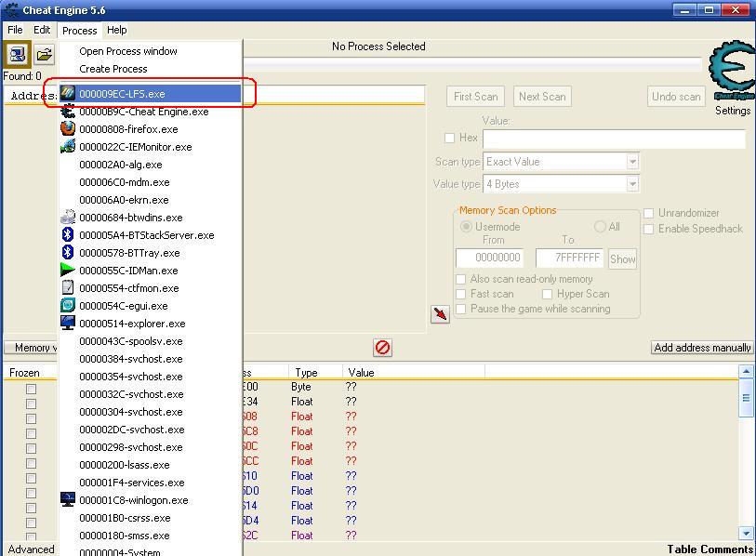Open the Help menu
The height and width of the screenshot is (556, 756).
[116, 30]
